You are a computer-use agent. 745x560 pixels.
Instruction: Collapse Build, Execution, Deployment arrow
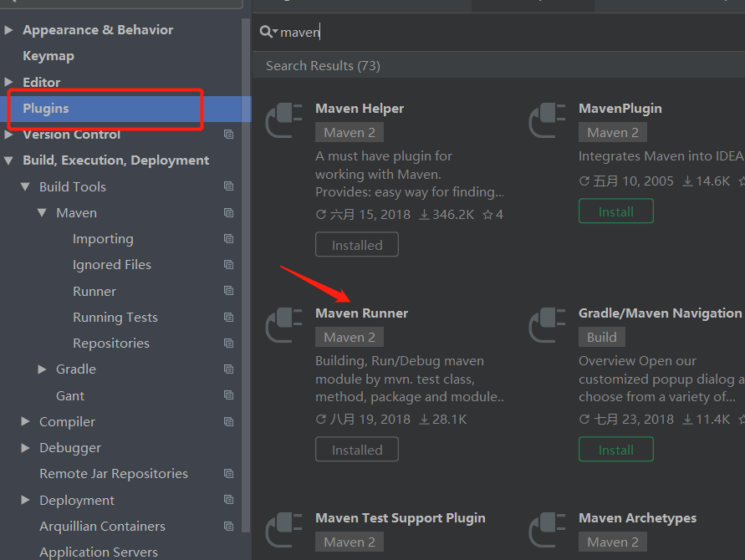click(x=8, y=160)
